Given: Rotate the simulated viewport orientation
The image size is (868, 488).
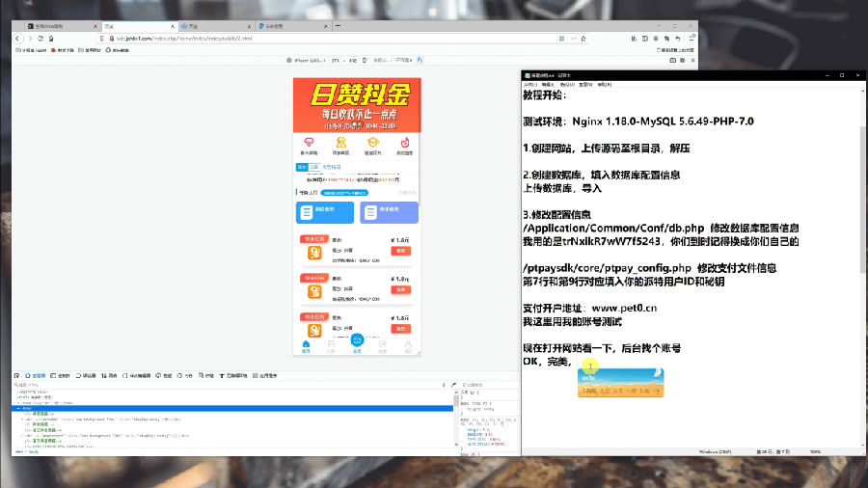Looking at the screenshot, I should coord(365,61).
